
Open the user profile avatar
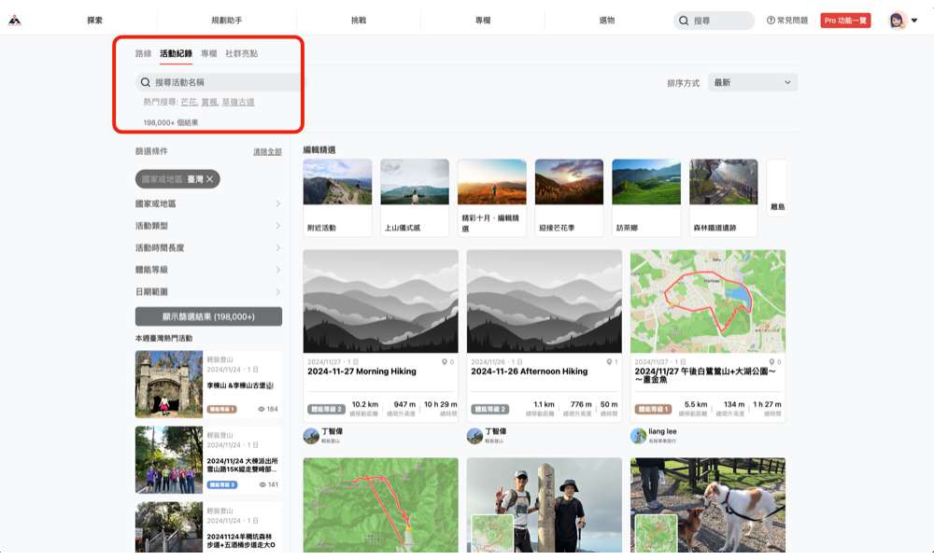point(897,21)
